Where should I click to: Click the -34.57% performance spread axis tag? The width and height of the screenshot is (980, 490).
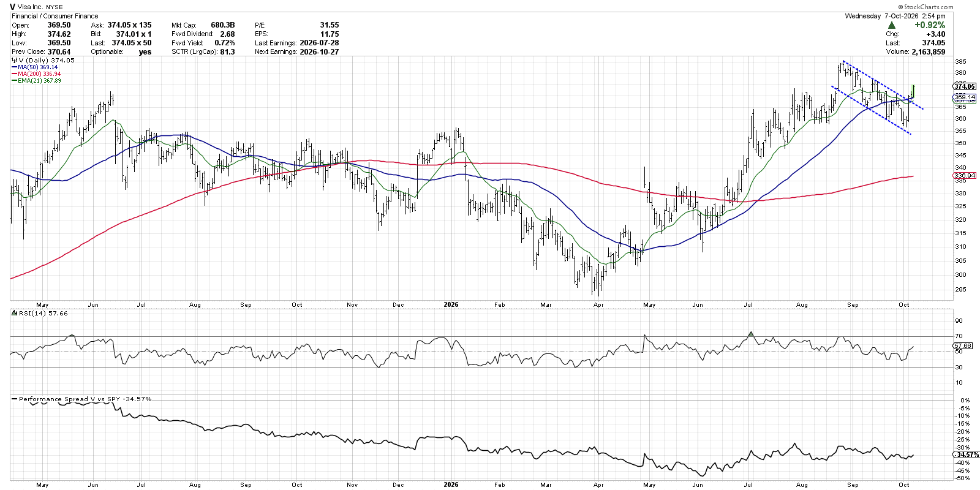coord(967,455)
